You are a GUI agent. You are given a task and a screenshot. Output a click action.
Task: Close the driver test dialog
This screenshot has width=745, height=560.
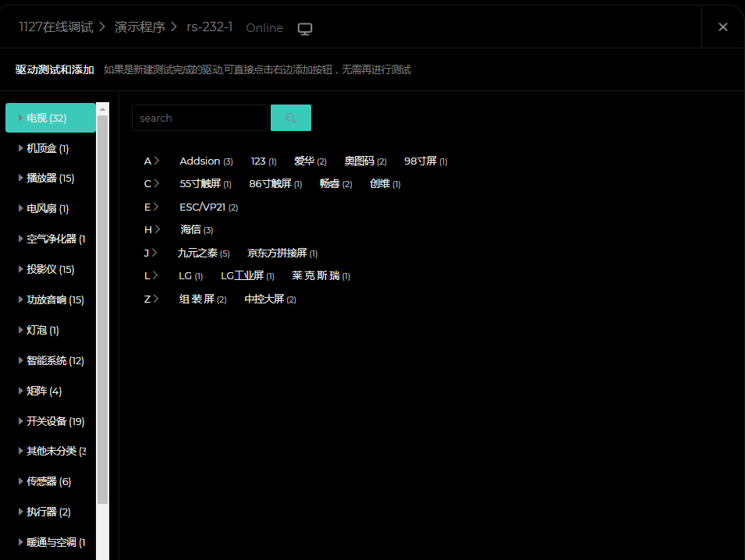(x=722, y=27)
